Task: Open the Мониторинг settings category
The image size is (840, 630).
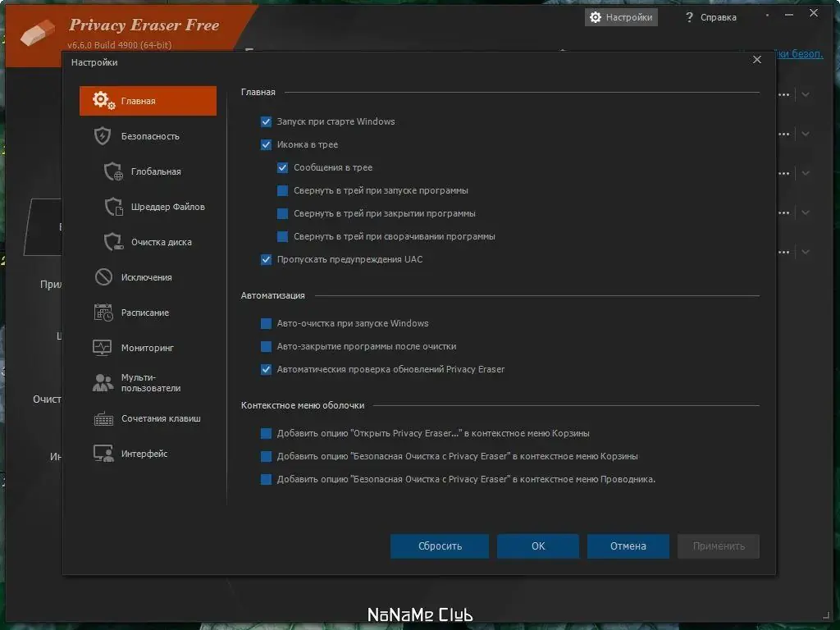Action: pos(148,348)
